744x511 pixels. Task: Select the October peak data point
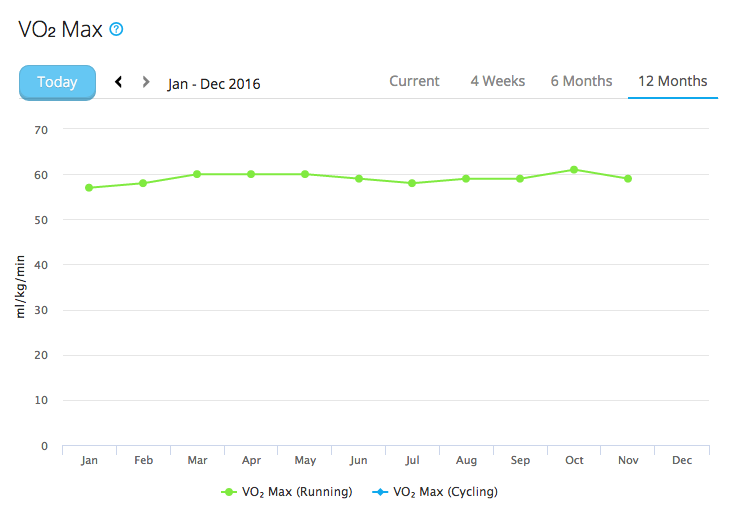pyautogui.click(x=574, y=170)
